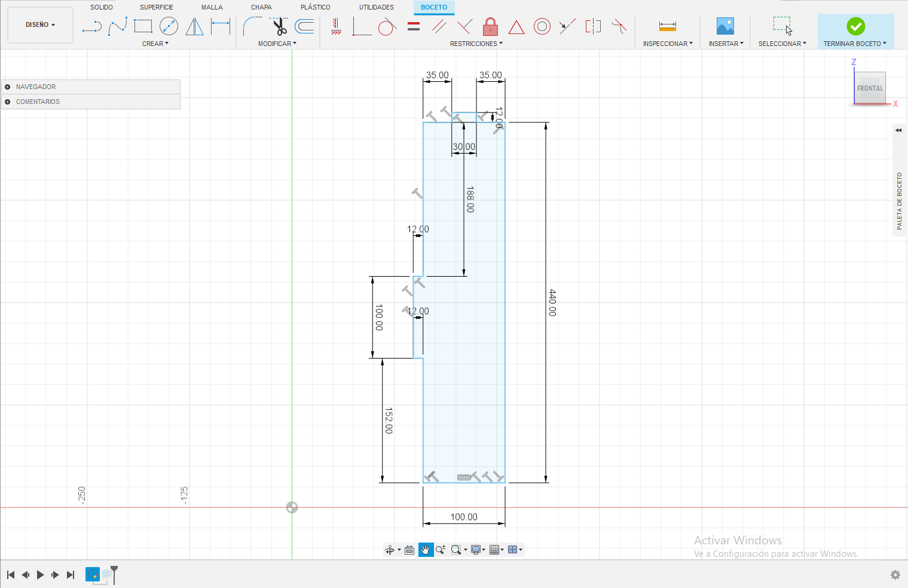Expand the MODIFICAR menu
The image size is (908, 588).
277,44
